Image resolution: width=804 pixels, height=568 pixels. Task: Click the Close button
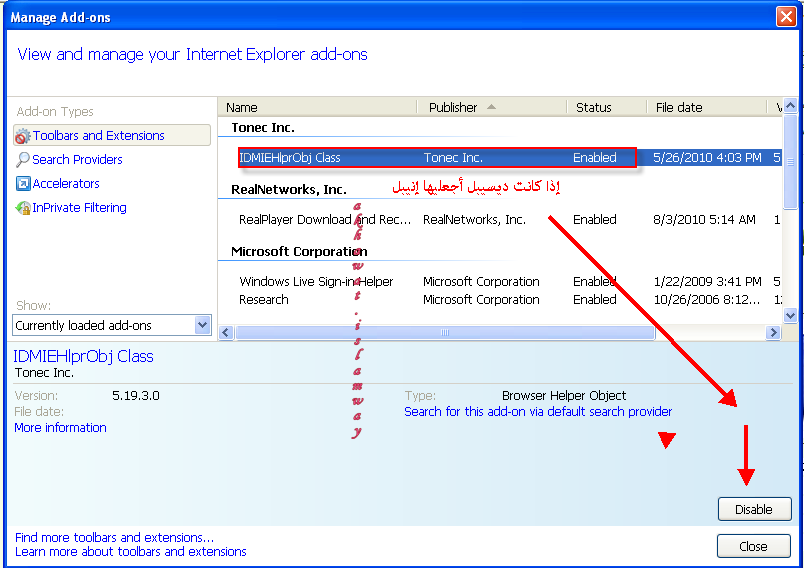coord(753,546)
